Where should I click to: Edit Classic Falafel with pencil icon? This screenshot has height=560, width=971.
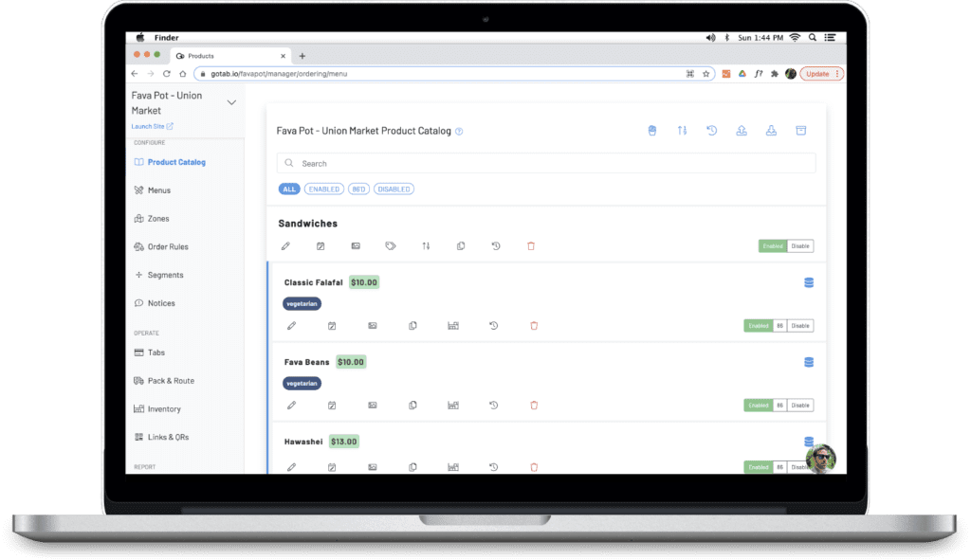pos(292,325)
